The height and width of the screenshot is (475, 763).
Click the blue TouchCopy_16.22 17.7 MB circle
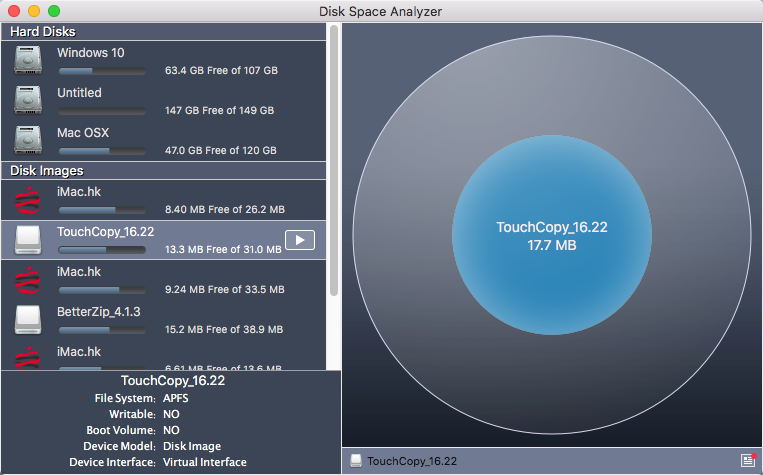[x=552, y=235]
